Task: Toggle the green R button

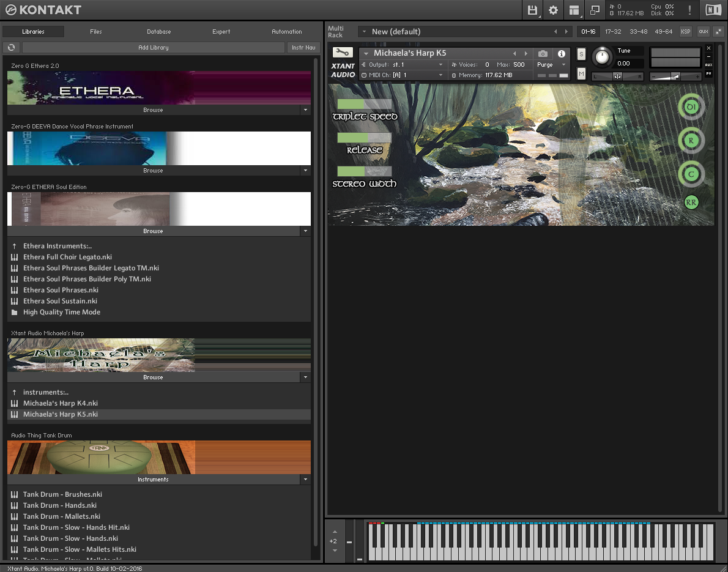Action: 691,140
